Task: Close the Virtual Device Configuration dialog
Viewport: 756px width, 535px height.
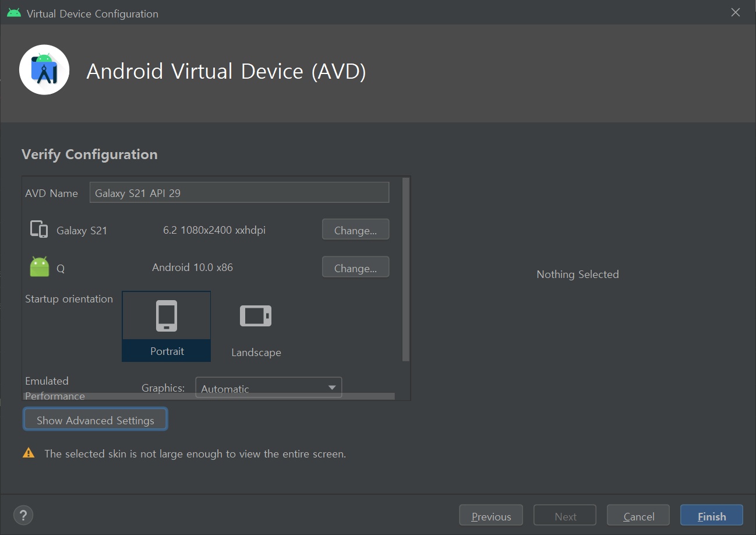Action: click(736, 13)
